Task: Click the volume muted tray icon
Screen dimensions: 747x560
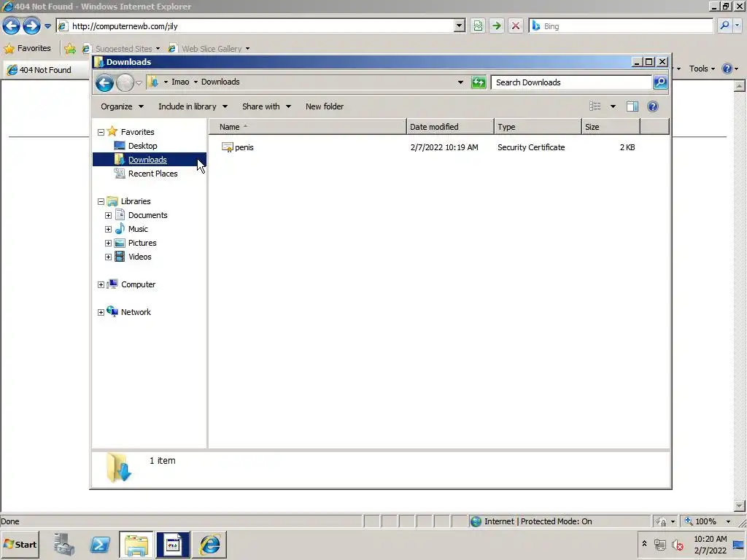Action: point(677,545)
